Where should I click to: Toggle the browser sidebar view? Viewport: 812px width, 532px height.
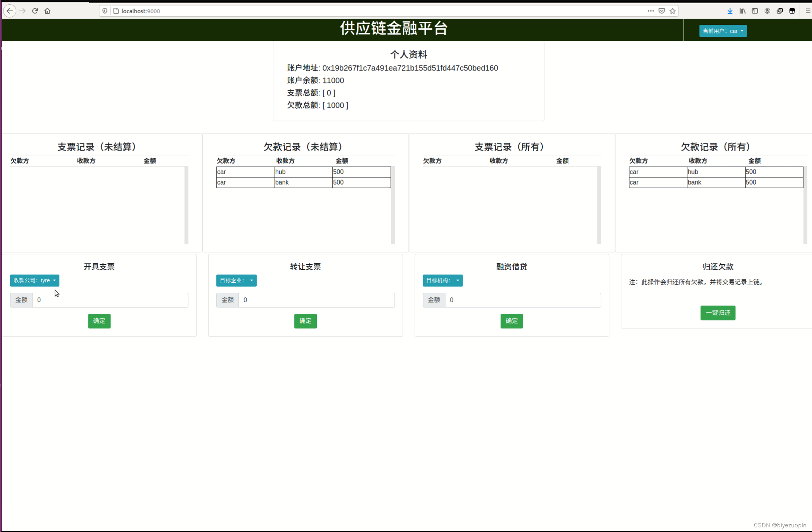point(755,11)
